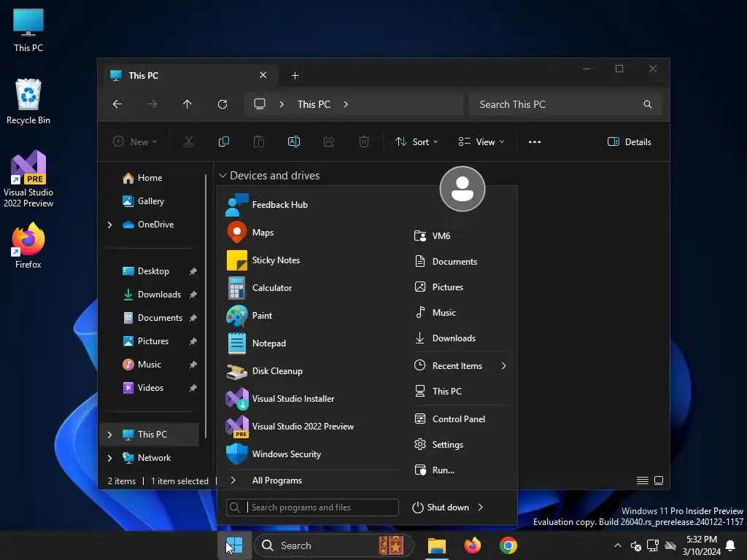Image resolution: width=747 pixels, height=560 pixels.
Task: Click the Search This PC field
Action: [565, 104]
